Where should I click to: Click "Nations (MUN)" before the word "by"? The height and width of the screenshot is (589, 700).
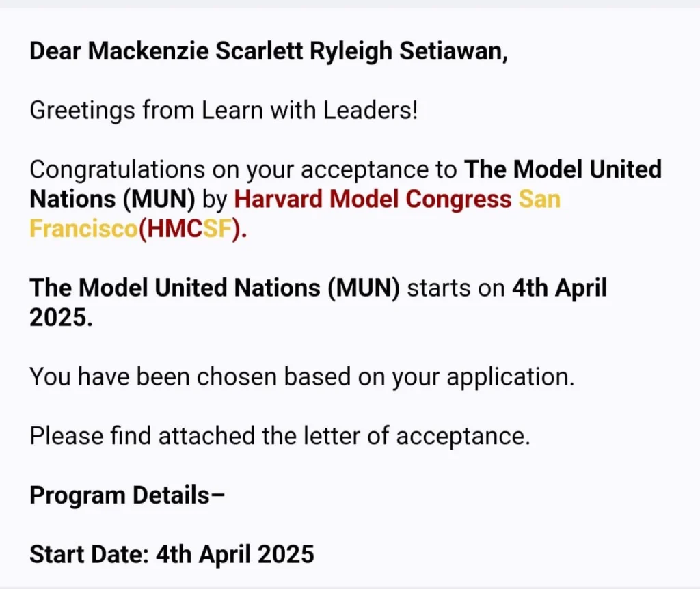click(113, 199)
